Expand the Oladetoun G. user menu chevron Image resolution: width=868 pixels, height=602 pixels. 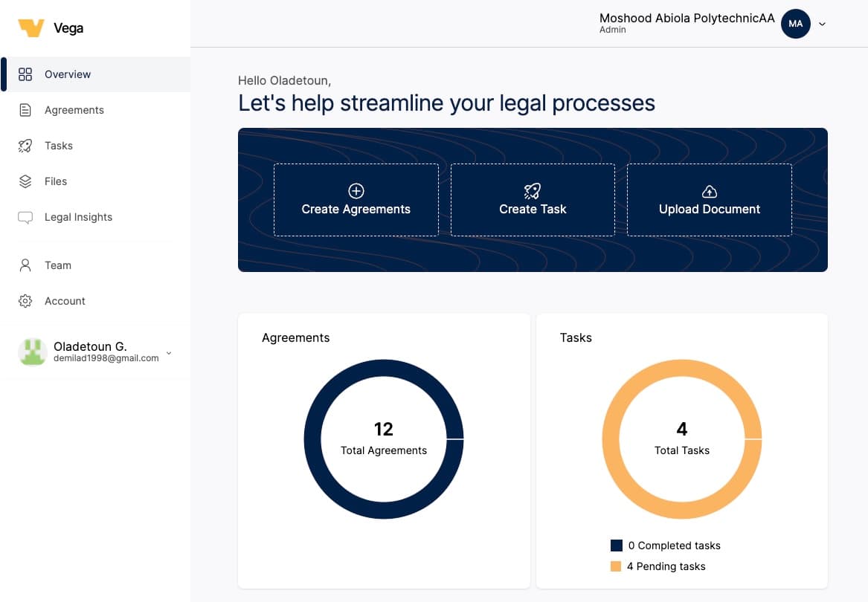(169, 353)
